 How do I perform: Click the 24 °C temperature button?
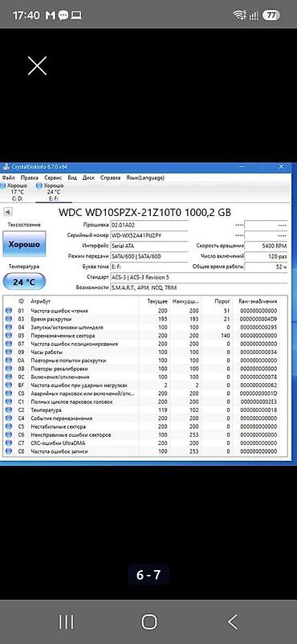click(x=24, y=282)
